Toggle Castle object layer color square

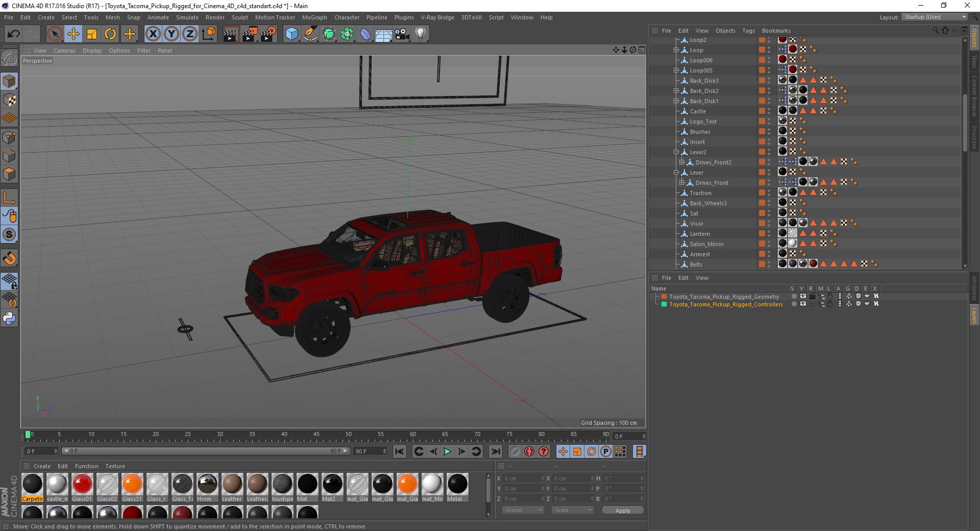click(x=762, y=111)
